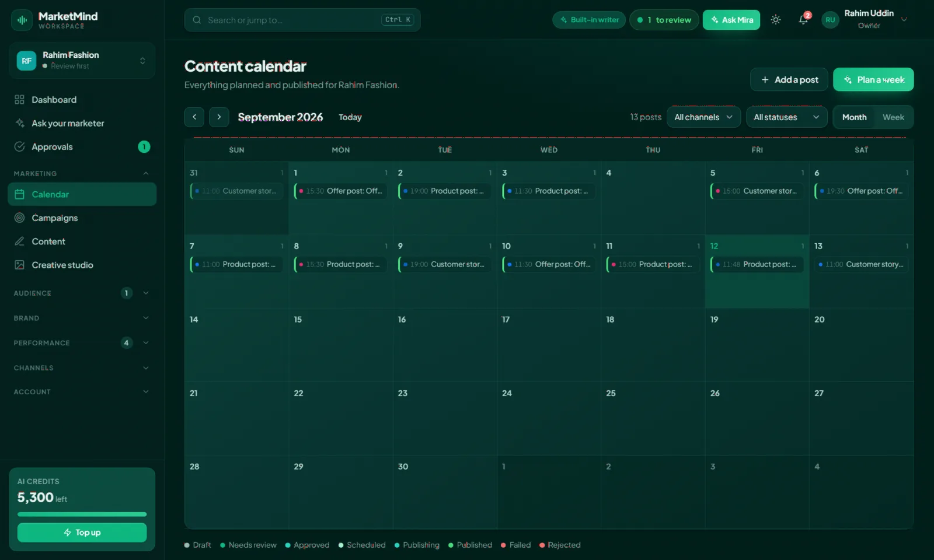The width and height of the screenshot is (934, 560).
Task: Click the Ask your marketer sparkle icon
Action: pos(19,123)
